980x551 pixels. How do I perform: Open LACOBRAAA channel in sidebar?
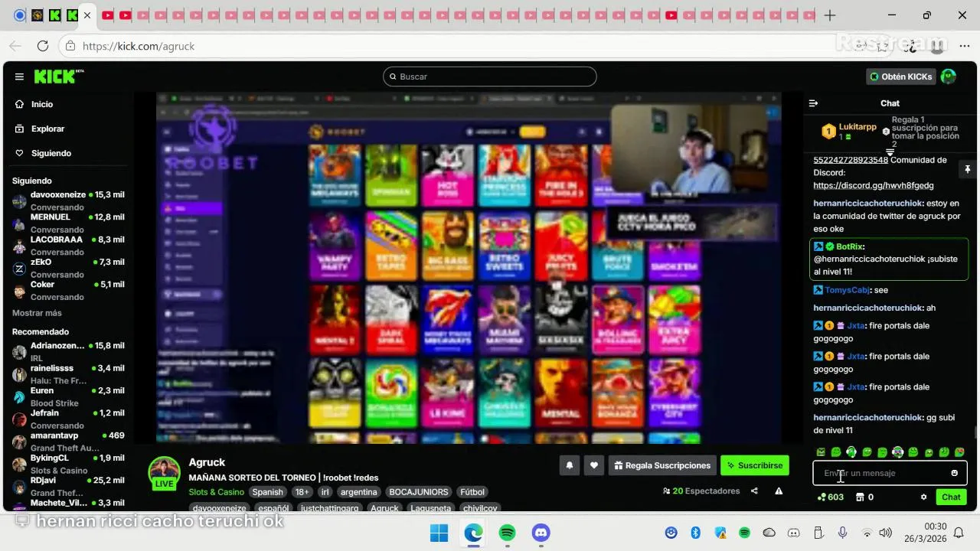pos(67,245)
